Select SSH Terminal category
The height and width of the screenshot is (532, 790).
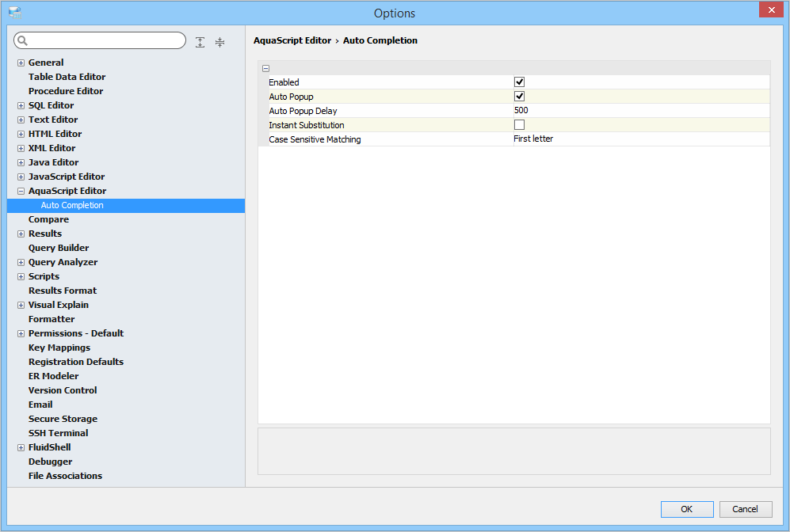coord(59,433)
